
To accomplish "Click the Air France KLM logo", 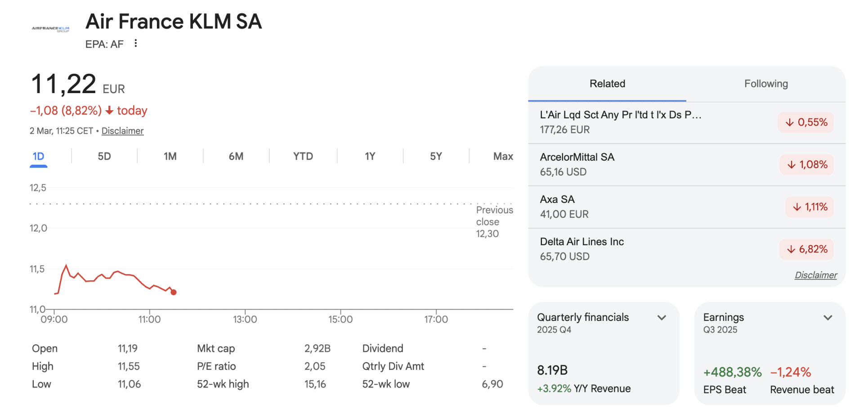I will tap(50, 29).
